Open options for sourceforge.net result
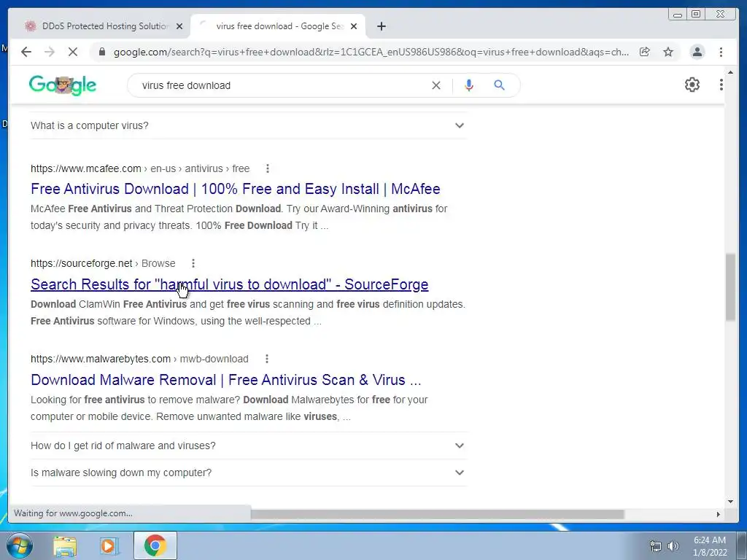This screenshot has height=560, width=747. coord(193,263)
